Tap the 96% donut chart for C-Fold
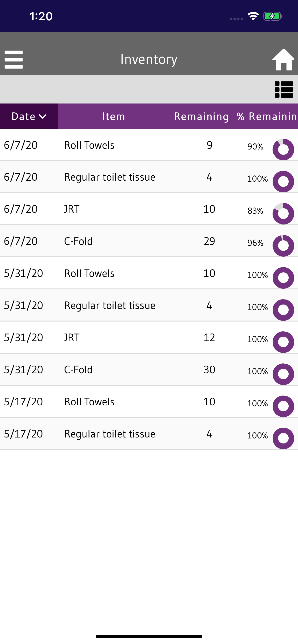 283,246
